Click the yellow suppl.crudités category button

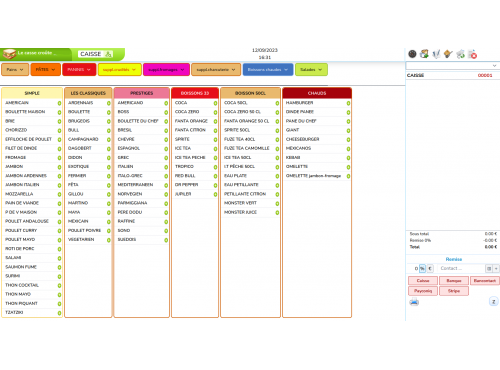pos(119,70)
